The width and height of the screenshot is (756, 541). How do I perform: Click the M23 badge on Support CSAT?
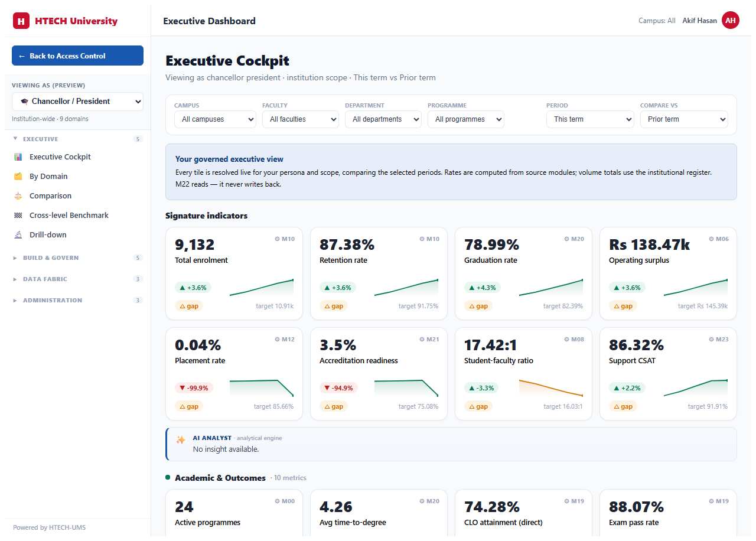tap(719, 340)
